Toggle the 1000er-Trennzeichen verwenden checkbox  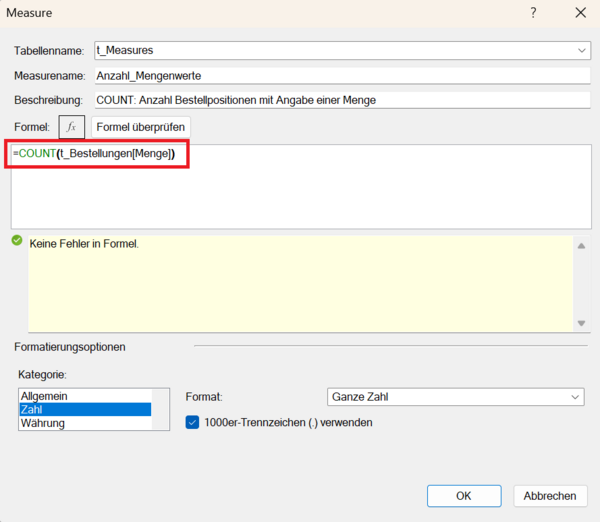click(x=193, y=422)
